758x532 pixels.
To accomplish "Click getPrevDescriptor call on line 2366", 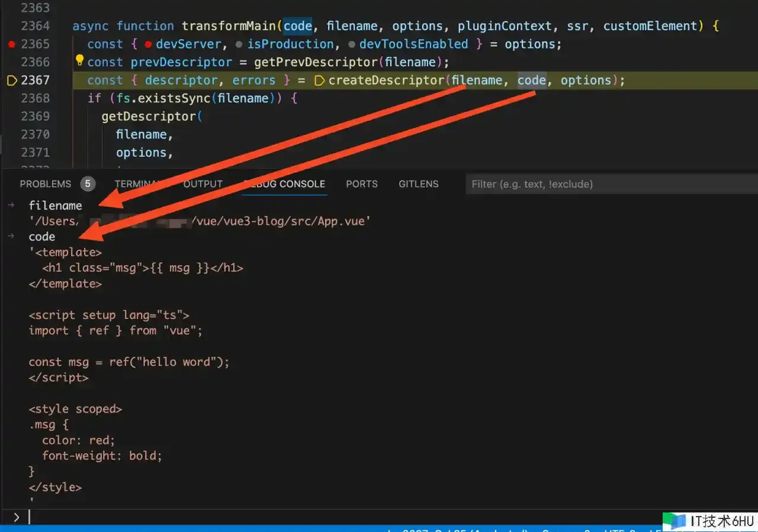I will click(x=314, y=62).
